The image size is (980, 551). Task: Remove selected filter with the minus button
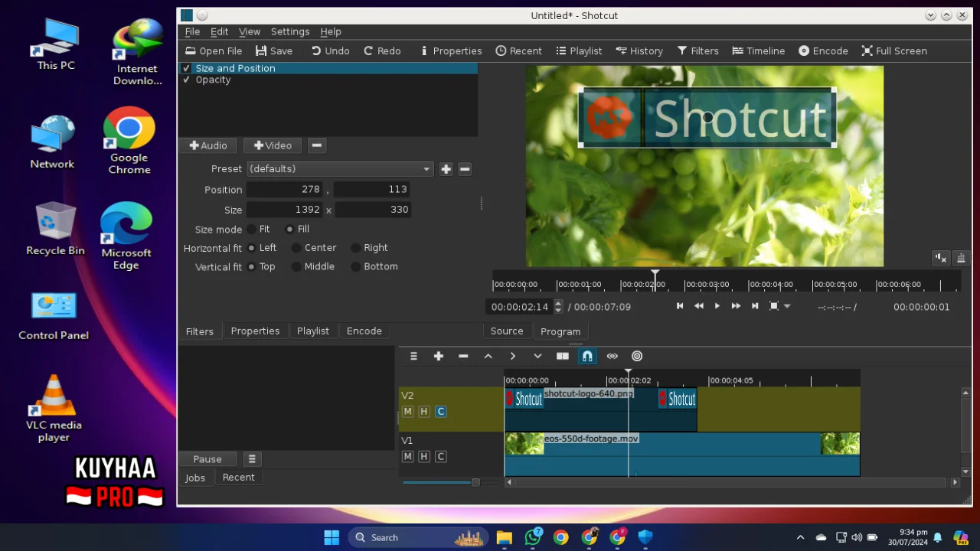(316, 145)
